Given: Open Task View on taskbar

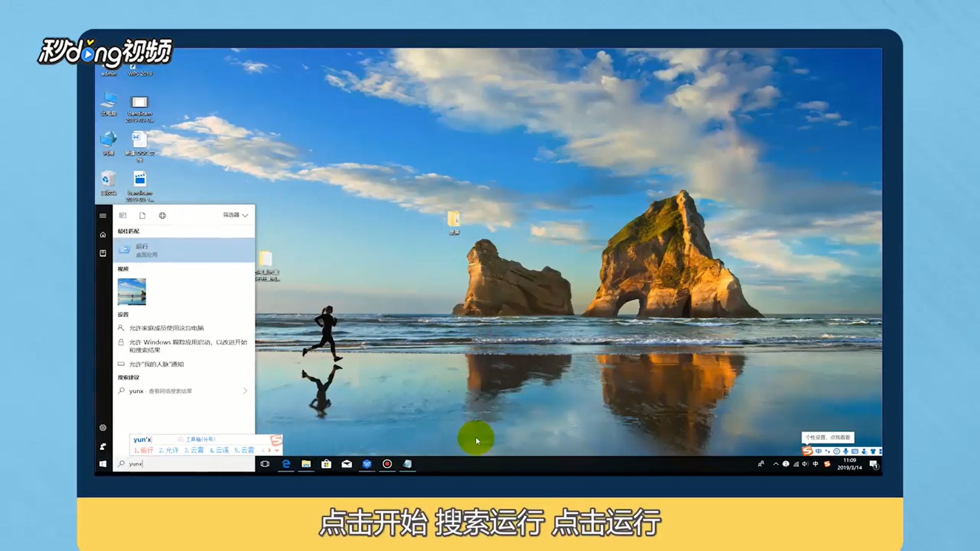Looking at the screenshot, I should tap(265, 464).
